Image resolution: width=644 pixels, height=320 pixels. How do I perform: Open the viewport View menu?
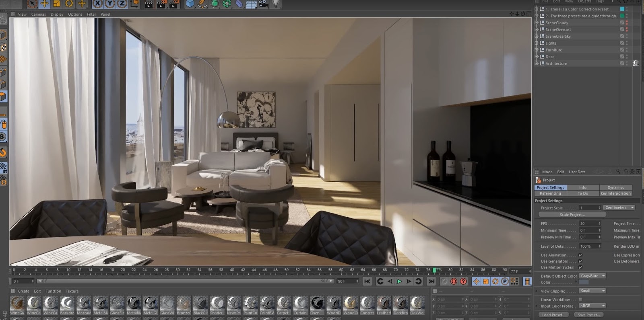coord(22,14)
